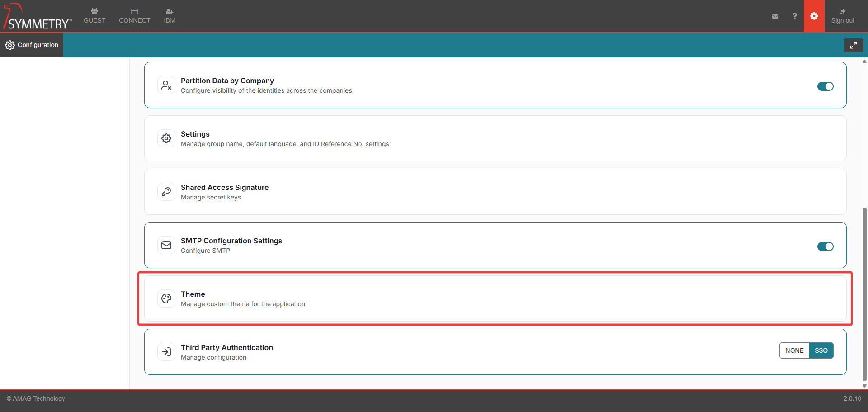
Task: Click the Symmetry logo
Action: (x=38, y=17)
